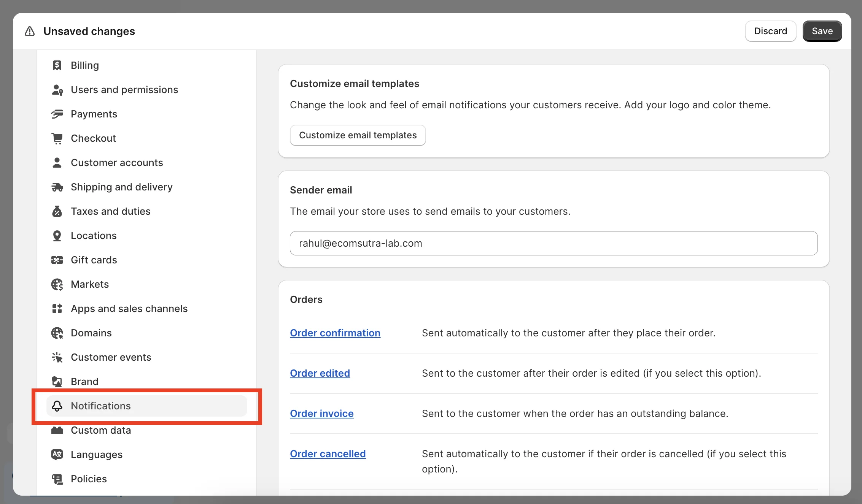Click Customize email templates button

click(358, 135)
